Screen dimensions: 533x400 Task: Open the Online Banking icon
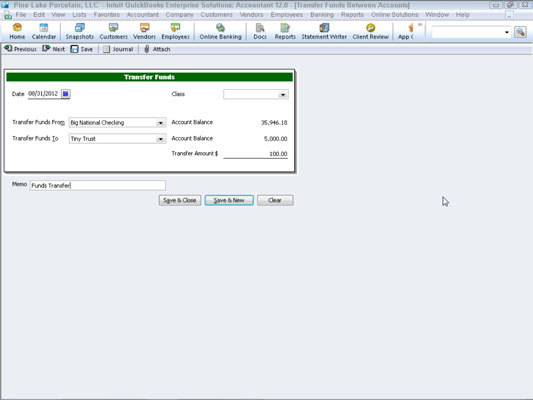[x=220, y=28]
